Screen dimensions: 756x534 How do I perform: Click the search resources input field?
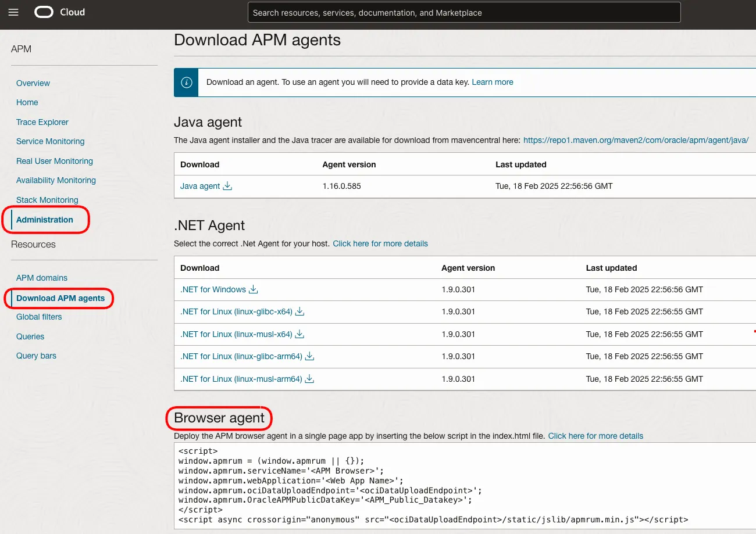[x=463, y=12]
